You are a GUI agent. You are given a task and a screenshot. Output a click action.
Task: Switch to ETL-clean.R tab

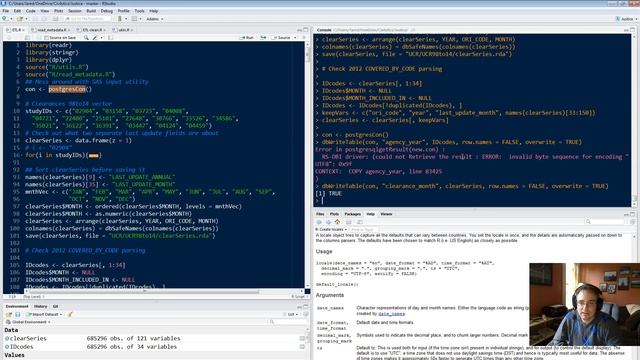point(92,30)
